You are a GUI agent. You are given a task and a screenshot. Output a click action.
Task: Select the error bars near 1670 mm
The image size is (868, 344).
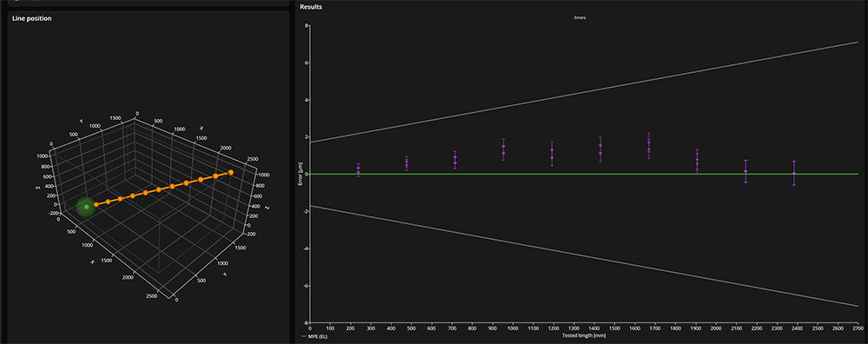click(648, 146)
